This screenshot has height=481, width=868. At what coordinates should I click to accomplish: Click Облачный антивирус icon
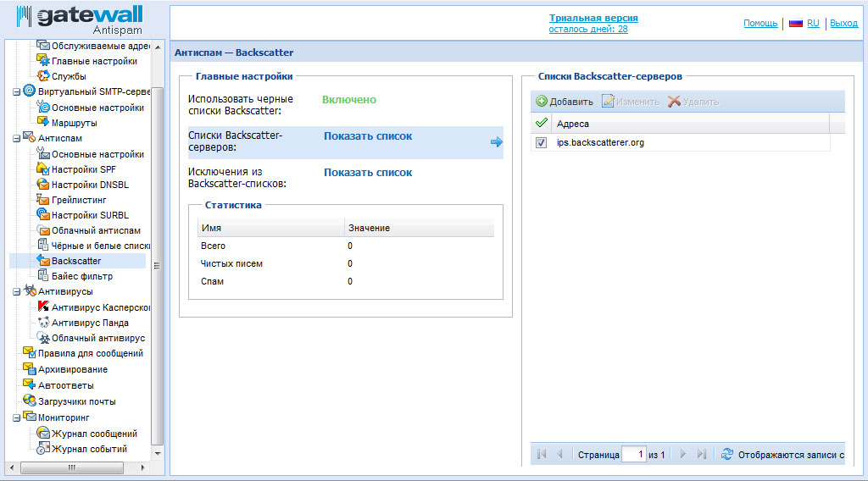click(43, 337)
